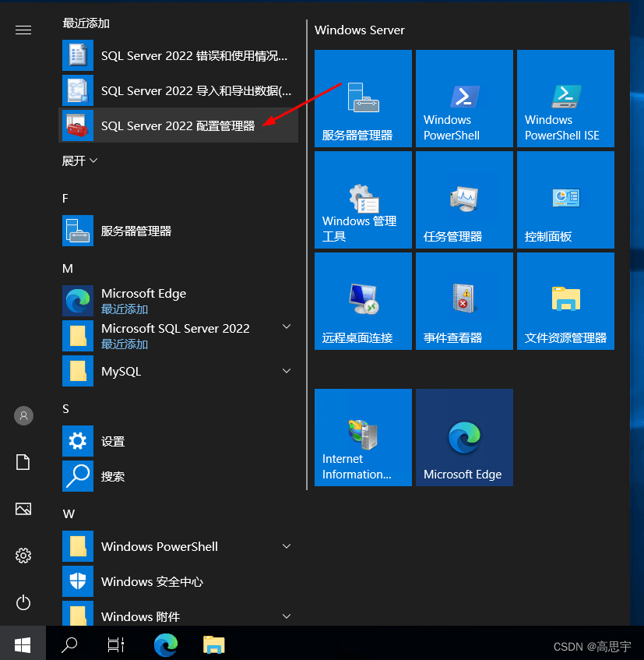Open SQL Server 2022 错误和使用情况 entry
The image size is (644, 660).
click(x=178, y=55)
